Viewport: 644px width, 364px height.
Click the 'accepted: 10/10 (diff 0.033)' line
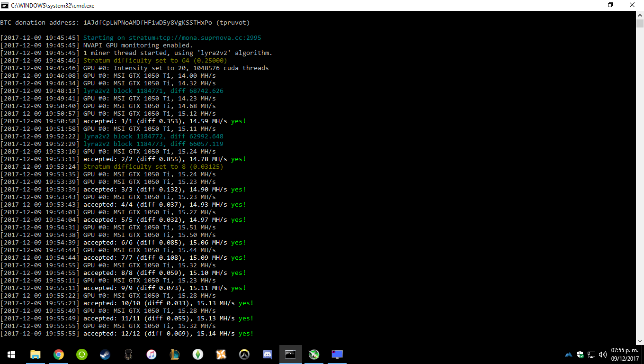(127, 303)
